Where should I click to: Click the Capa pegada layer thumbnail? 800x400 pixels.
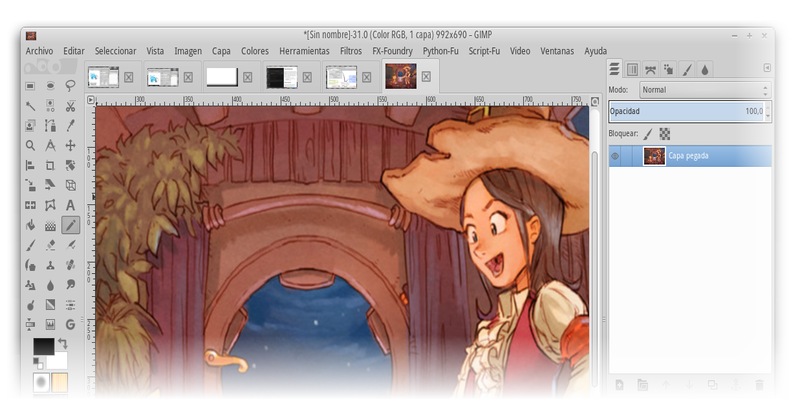[x=654, y=156]
